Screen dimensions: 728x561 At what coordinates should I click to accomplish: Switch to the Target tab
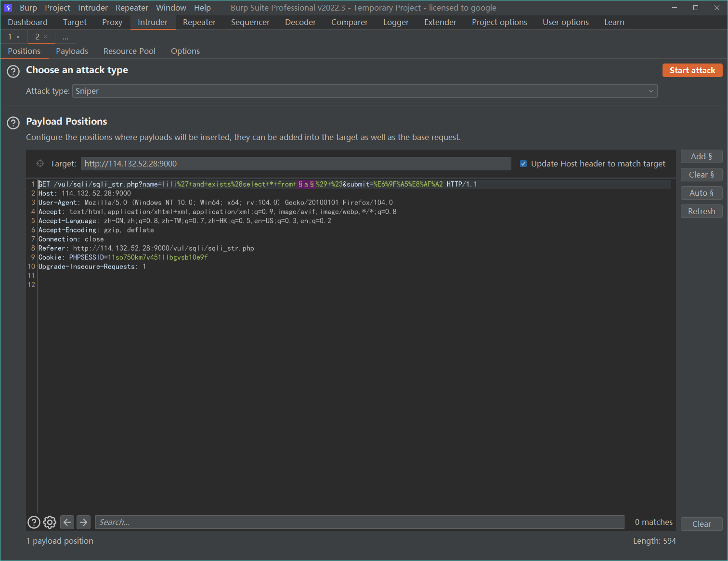point(75,22)
